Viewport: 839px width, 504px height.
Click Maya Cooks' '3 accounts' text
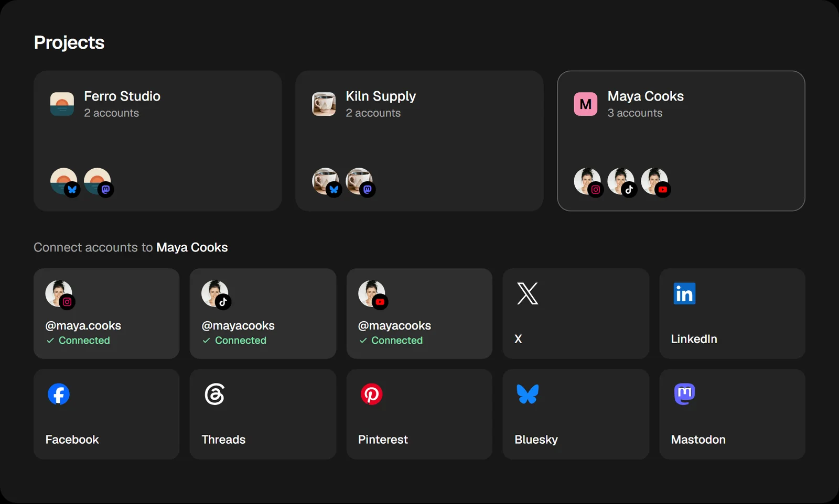point(634,113)
